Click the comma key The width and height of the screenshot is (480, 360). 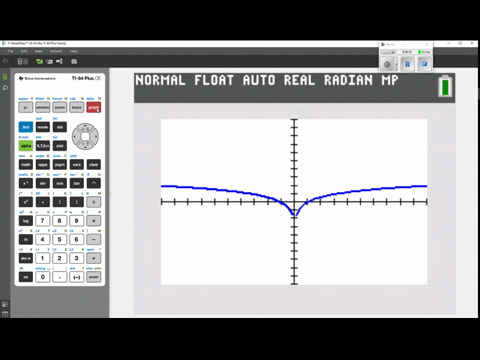point(43,202)
